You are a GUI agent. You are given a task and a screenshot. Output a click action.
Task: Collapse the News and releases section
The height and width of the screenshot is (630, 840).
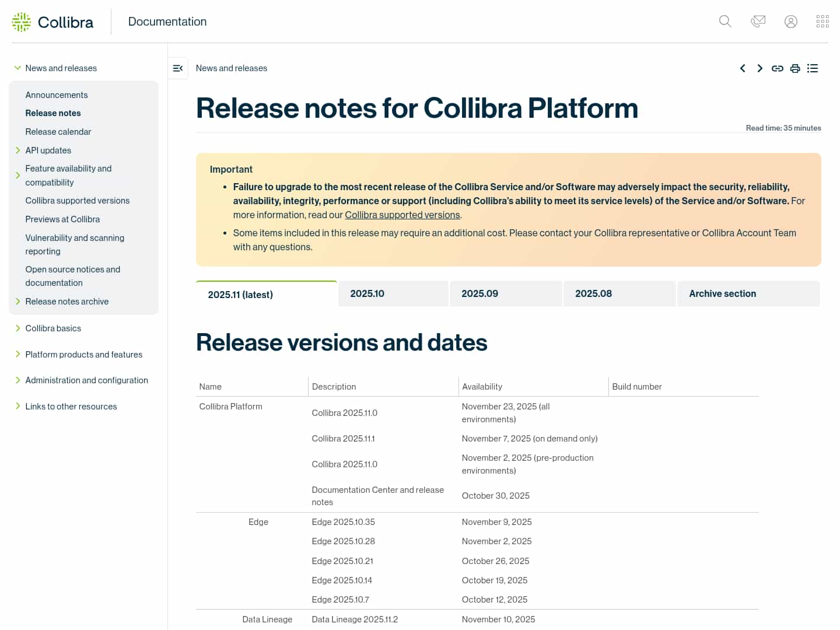point(17,68)
